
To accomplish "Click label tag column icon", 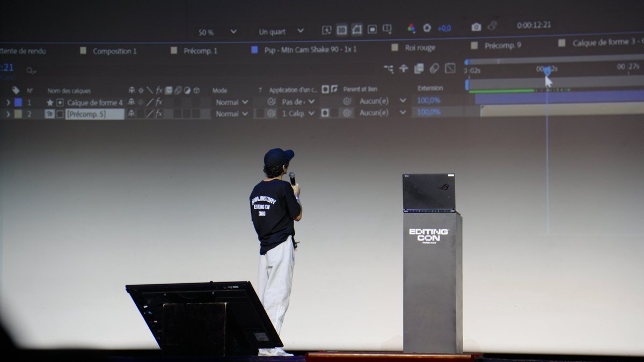I will 16,90.
